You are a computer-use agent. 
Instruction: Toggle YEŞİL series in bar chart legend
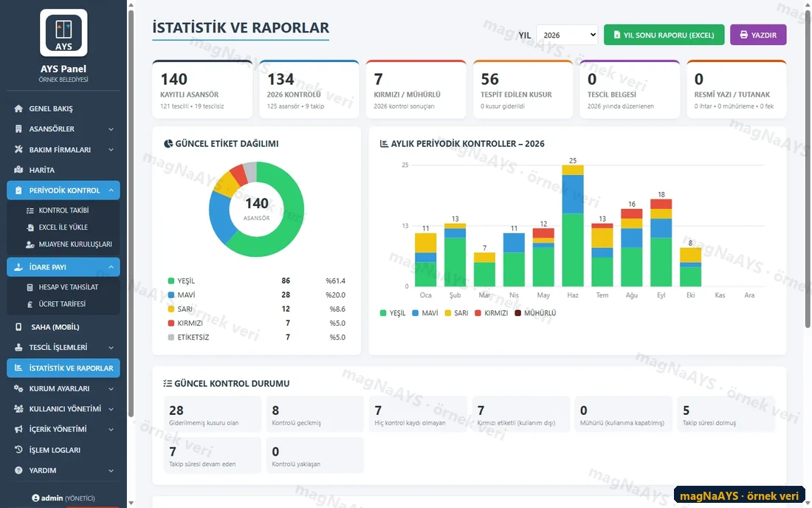(393, 313)
